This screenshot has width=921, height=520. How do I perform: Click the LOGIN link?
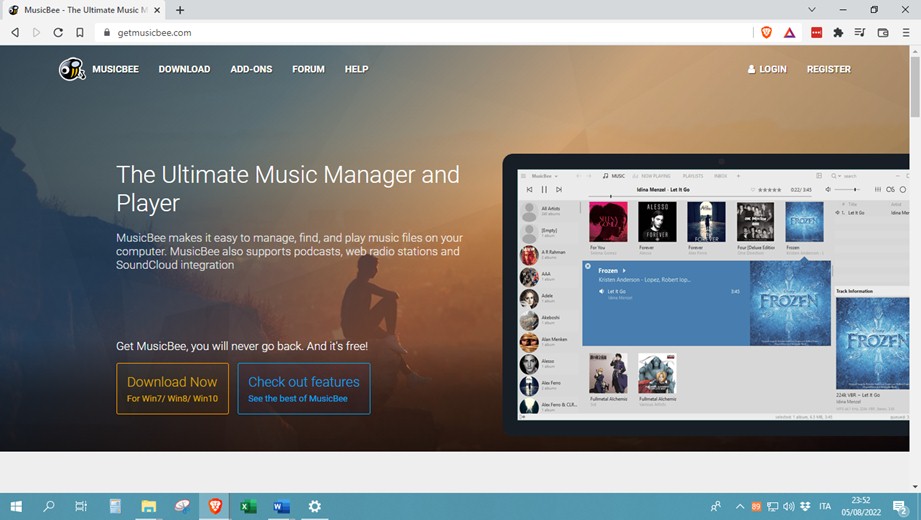[767, 69]
